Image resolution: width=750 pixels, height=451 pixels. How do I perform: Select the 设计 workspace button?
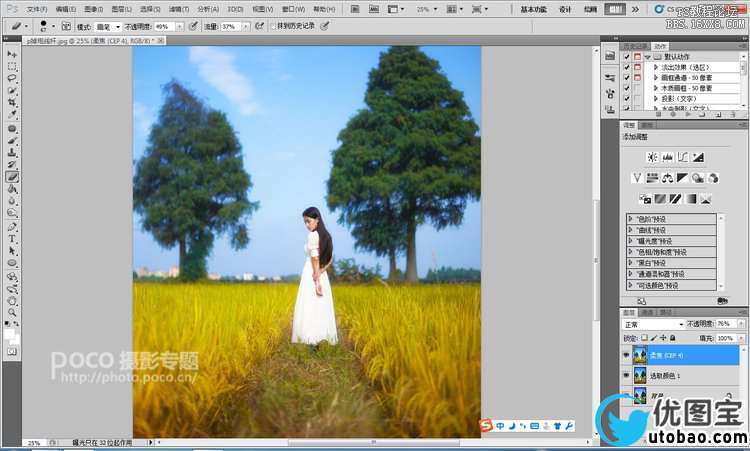(565, 10)
